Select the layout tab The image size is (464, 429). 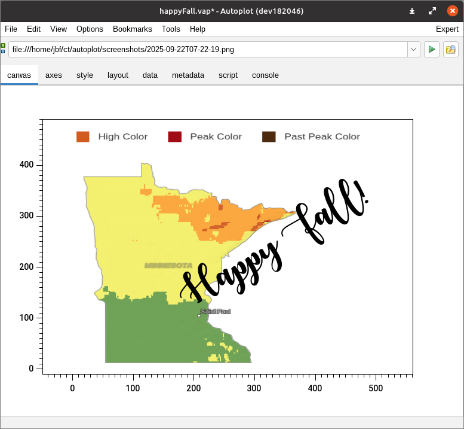[x=118, y=75]
